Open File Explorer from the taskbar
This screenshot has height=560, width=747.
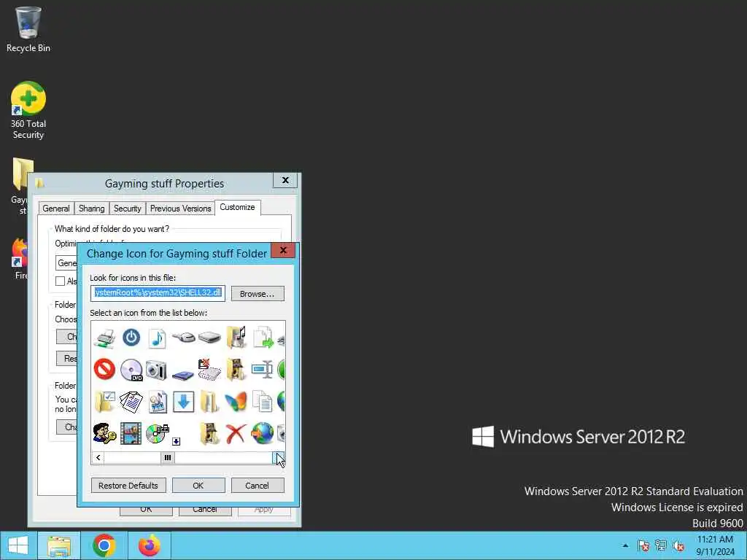(59, 545)
